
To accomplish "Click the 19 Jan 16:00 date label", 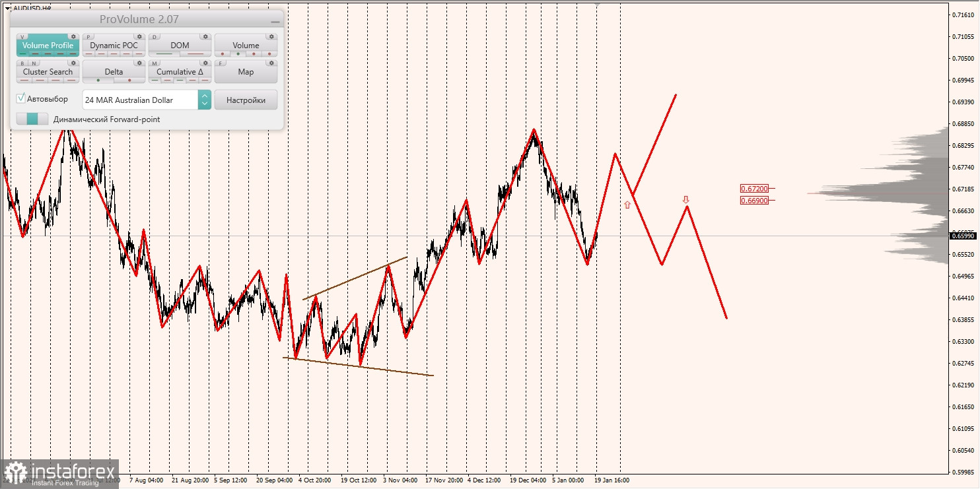I will pos(612,480).
